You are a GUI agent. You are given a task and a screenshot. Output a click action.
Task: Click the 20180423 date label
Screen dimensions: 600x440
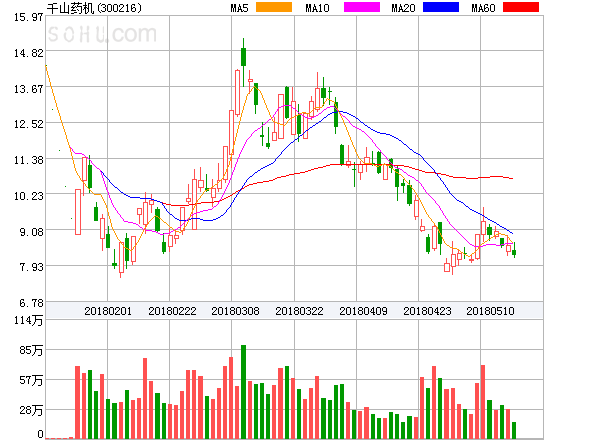click(x=427, y=311)
